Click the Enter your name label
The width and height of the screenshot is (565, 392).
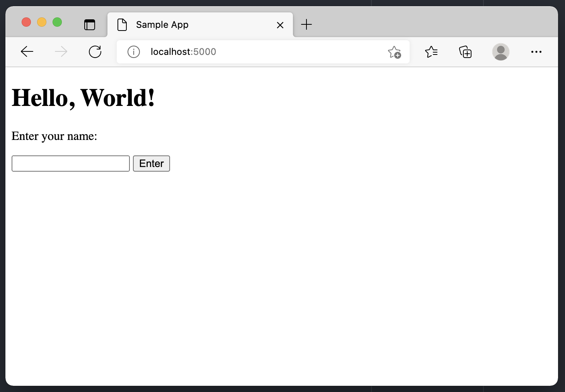pos(54,136)
